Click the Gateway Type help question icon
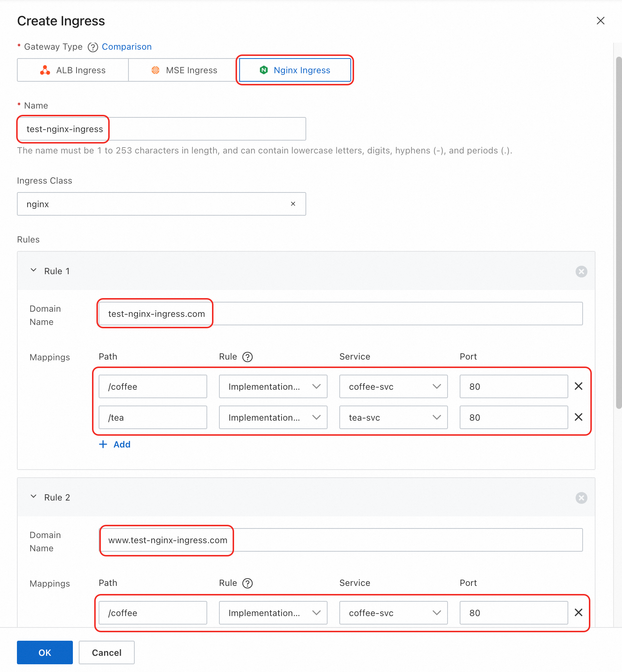The image size is (622, 672). [93, 47]
